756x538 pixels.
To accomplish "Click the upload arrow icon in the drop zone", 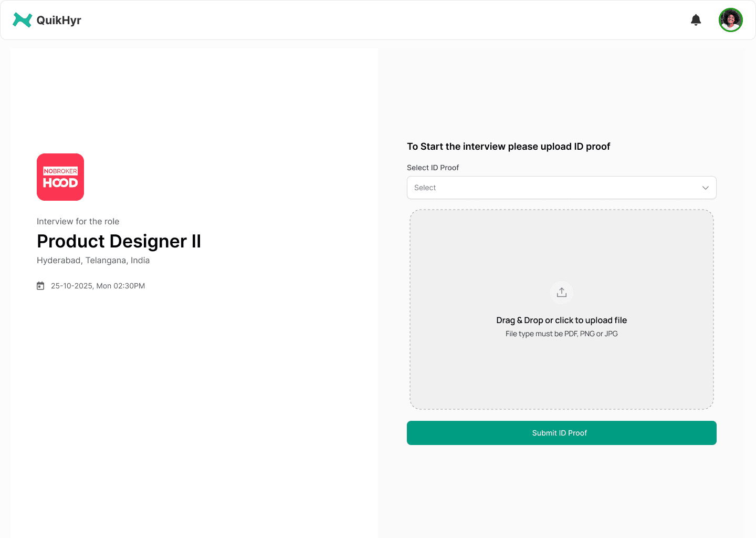I will tap(561, 292).
